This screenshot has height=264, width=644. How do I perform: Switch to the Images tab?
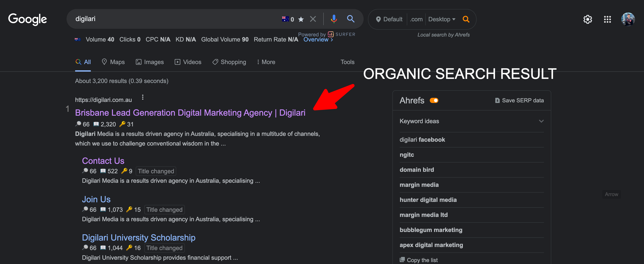point(149,62)
